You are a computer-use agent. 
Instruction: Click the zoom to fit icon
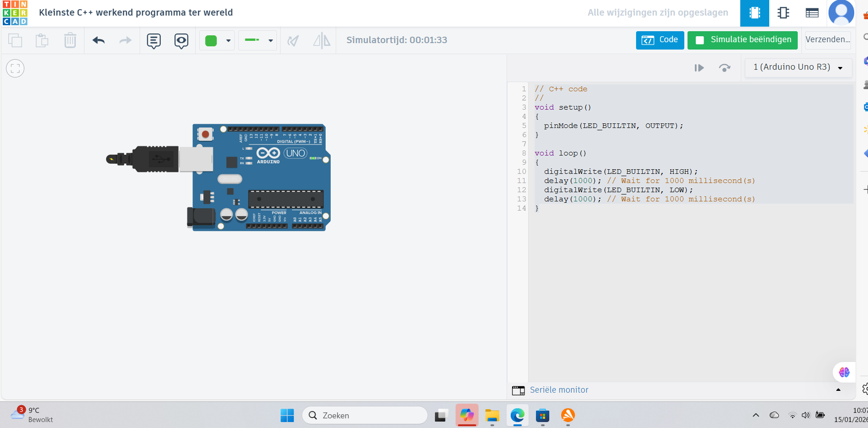[15, 68]
